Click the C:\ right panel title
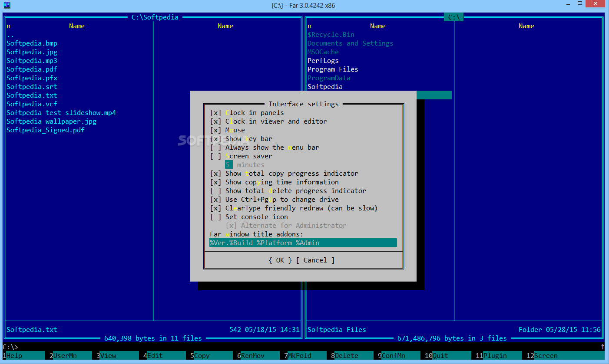The image size is (609, 364). 454,17
